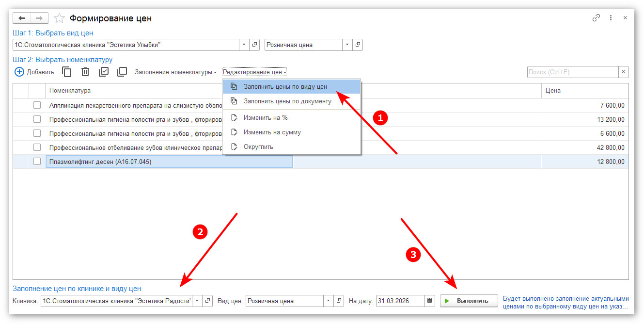
Task: Select Заполнить цены по документу menu item
Action: coord(287,101)
